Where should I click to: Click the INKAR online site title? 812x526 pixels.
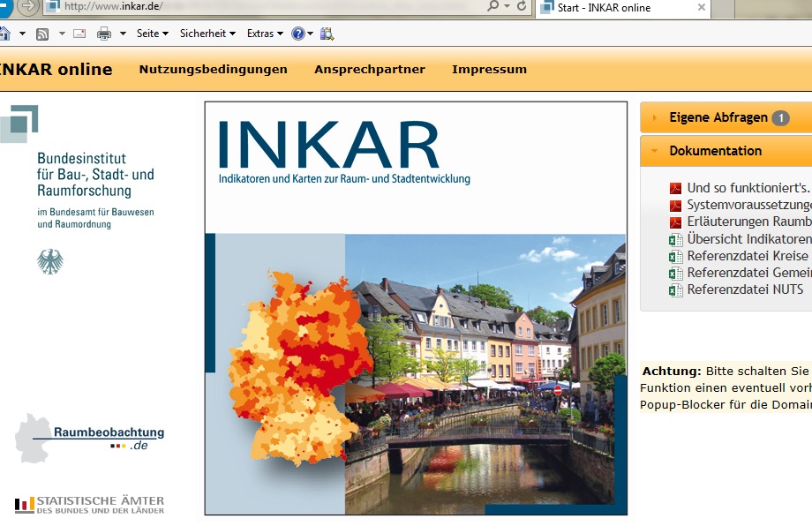(x=56, y=70)
